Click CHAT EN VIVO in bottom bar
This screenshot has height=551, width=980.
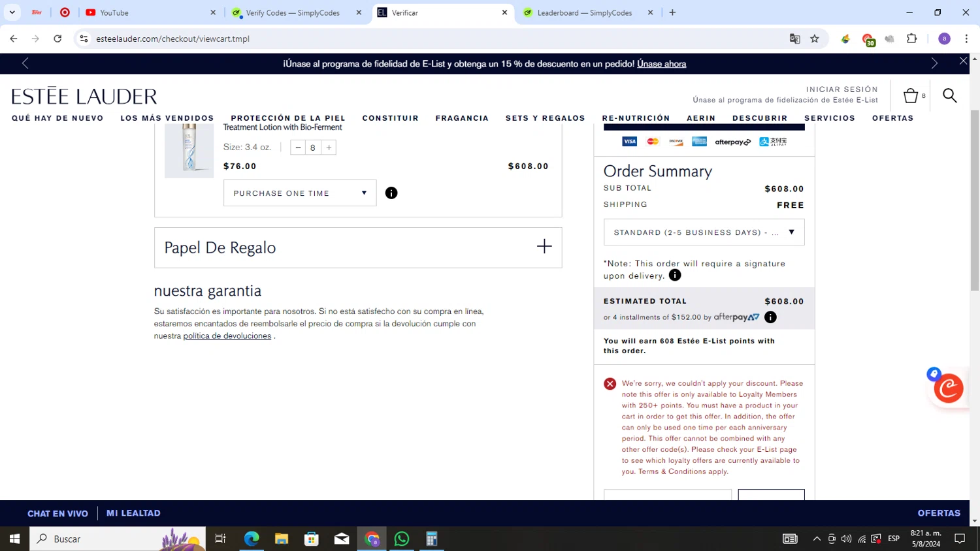57,513
